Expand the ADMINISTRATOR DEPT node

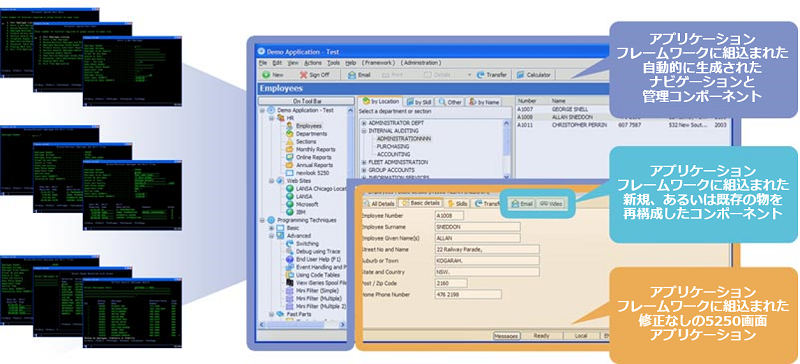tap(363, 123)
